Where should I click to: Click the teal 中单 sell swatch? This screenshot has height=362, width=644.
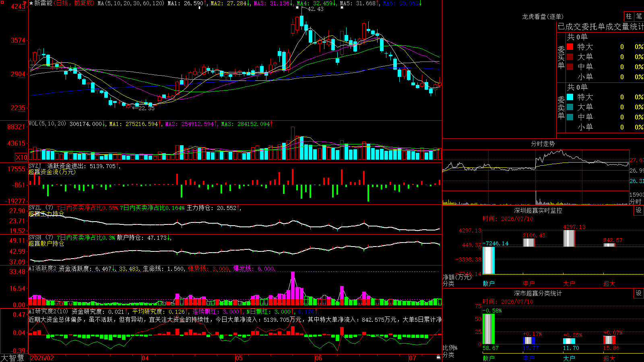click(570, 117)
